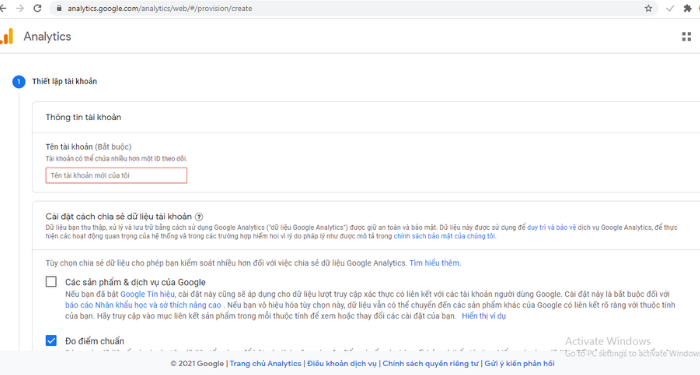This screenshot has width=700, height=375.
Task: Reload the page with refresh icon
Action: pyautogui.click(x=38, y=8)
